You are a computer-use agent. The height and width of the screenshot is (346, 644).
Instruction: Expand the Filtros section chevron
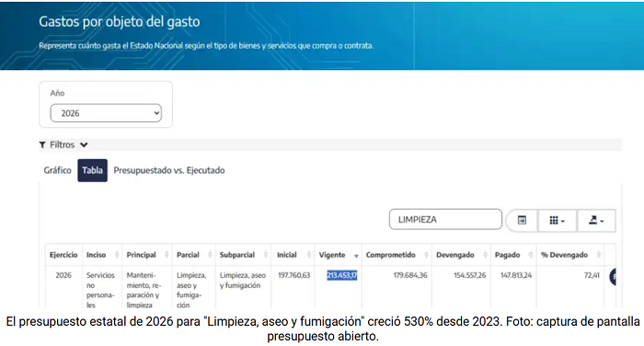(84, 144)
